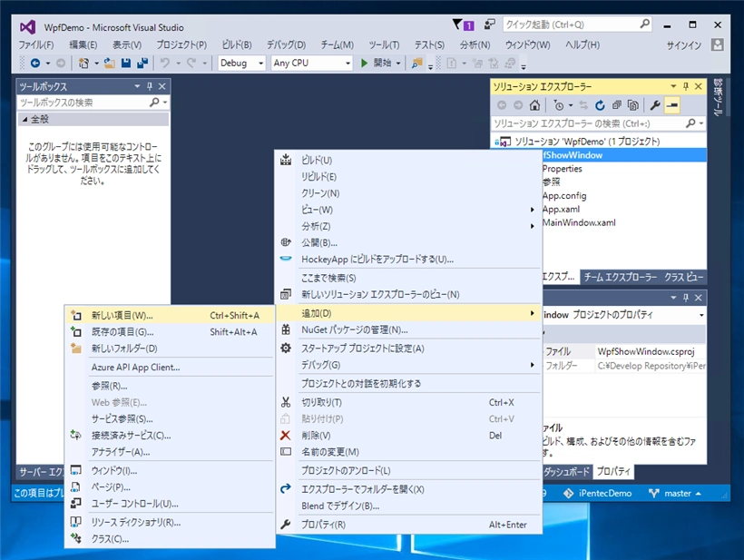Click the Refresh icon in Solution Explorer
The image size is (744, 560).
coord(600,105)
